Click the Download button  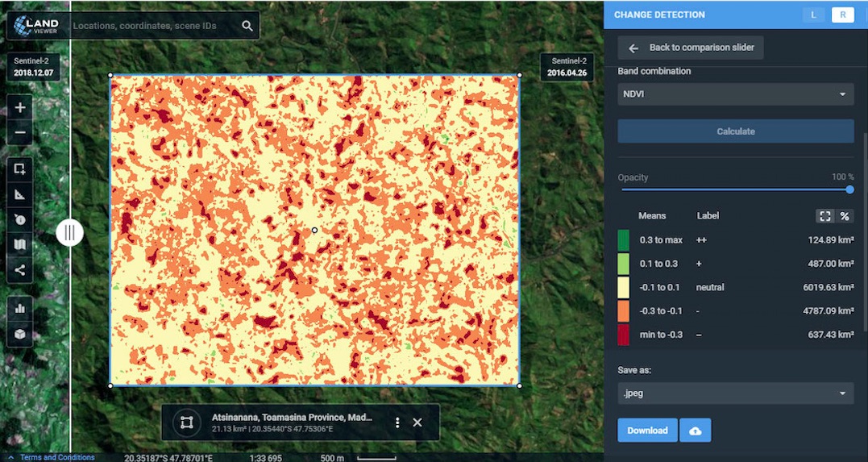[647, 431]
